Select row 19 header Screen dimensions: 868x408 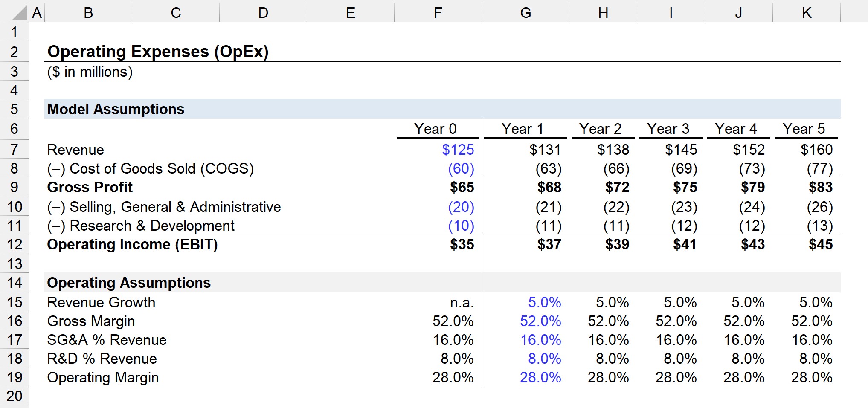pyautogui.click(x=14, y=377)
